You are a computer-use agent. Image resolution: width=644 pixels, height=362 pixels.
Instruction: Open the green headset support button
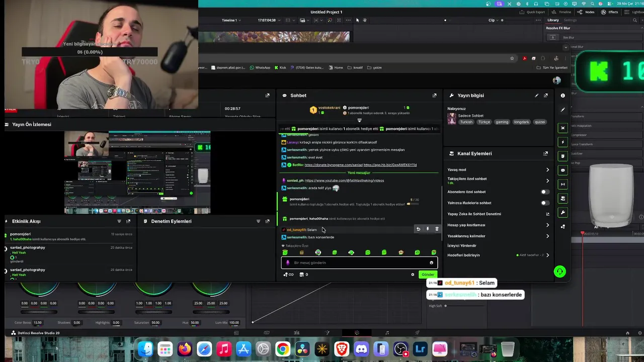pyautogui.click(x=559, y=272)
